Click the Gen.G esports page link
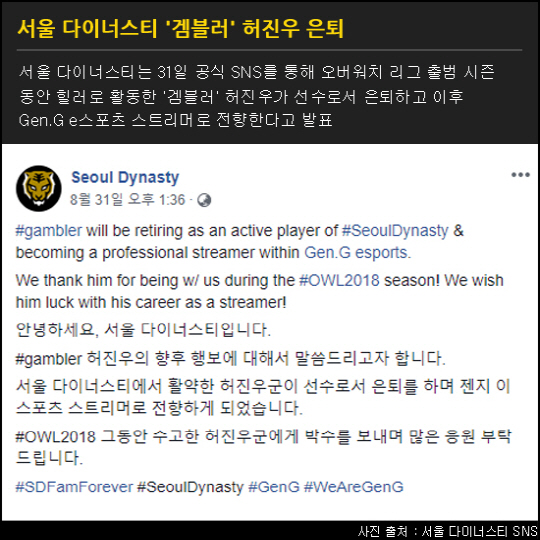Image resolution: width=540 pixels, height=540 pixels. [357, 253]
